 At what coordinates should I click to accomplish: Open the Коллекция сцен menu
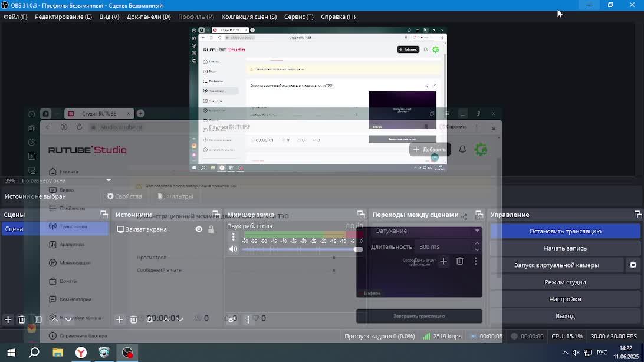(x=249, y=17)
